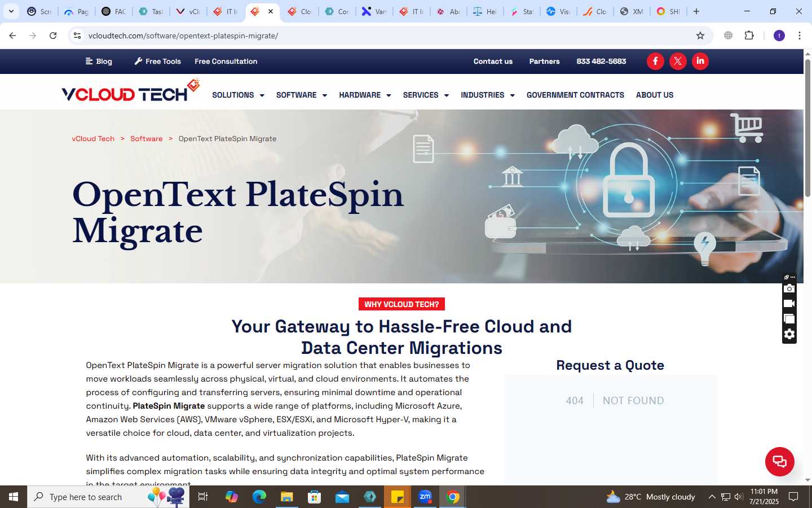Switch to the 'Visu' browser tab
This screenshot has width=812, height=508.
pyautogui.click(x=558, y=11)
